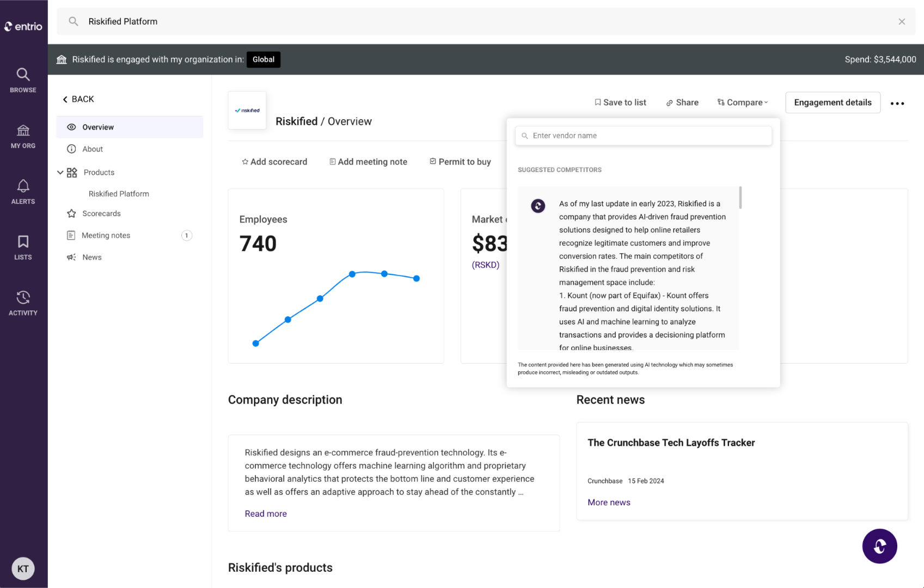The height and width of the screenshot is (588, 924).
Task: Click the Crunchbase source label
Action: pyautogui.click(x=605, y=481)
